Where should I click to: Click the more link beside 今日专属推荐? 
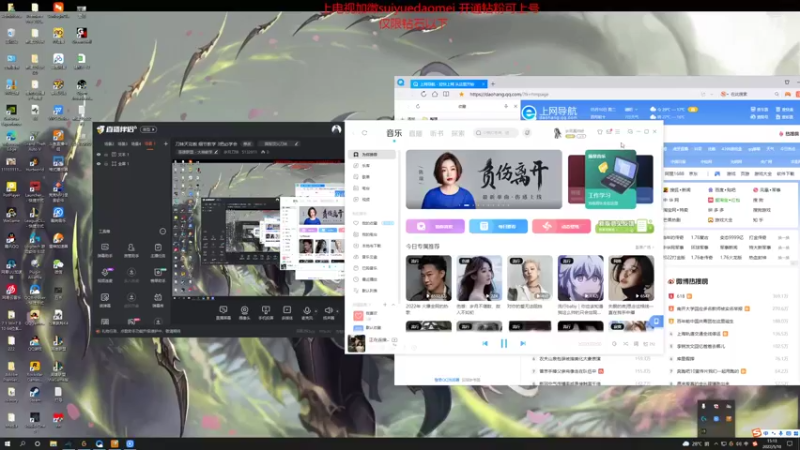tap(644, 247)
